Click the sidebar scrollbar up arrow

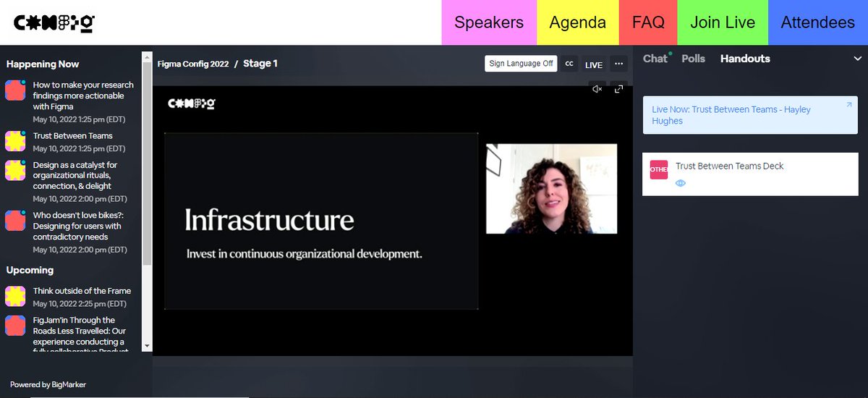click(x=148, y=56)
